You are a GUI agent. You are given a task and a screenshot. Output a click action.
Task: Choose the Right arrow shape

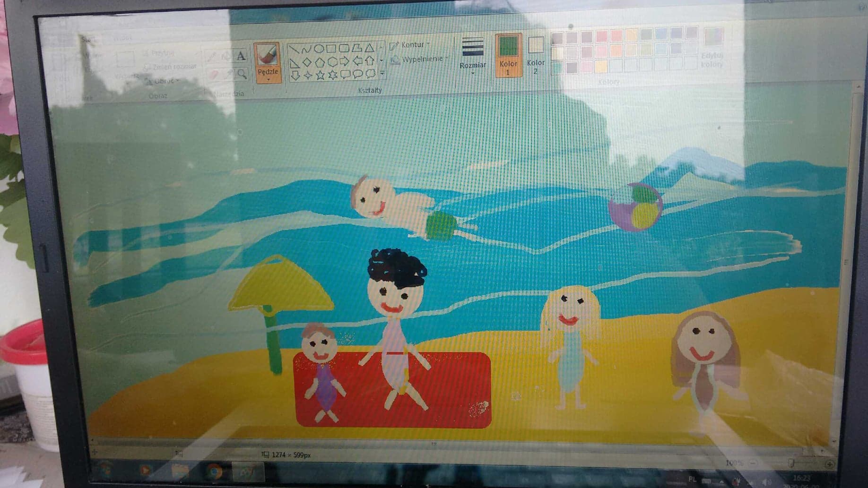(344, 61)
